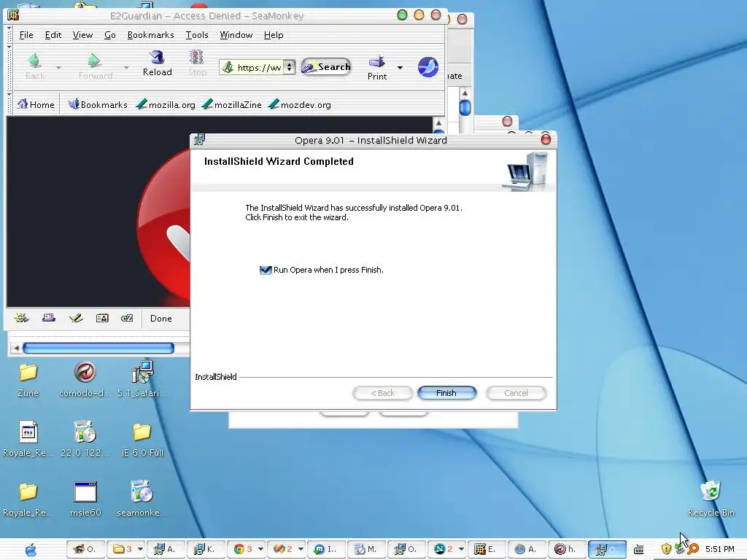The image size is (747, 560).
Task: Select the Royale_Re... folder icon in bottom row
Action: click(x=28, y=499)
